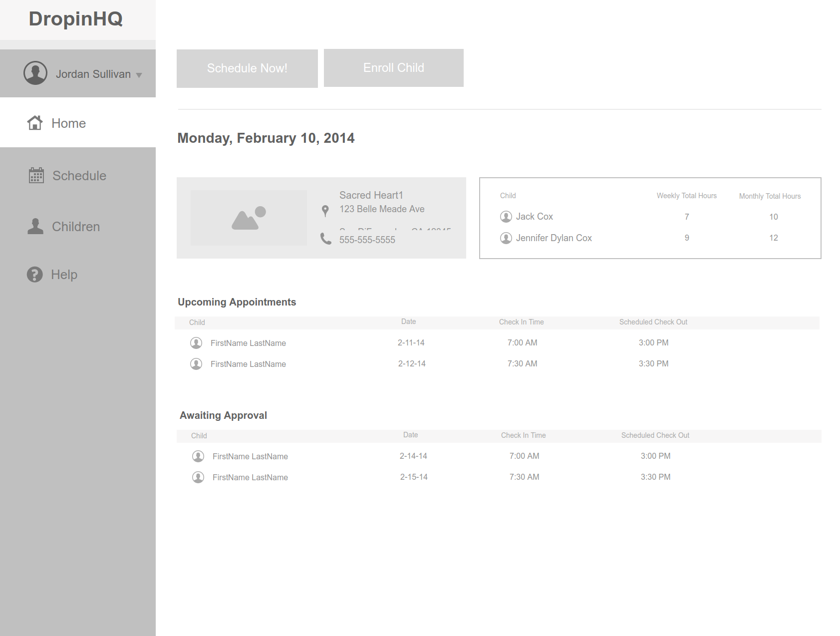
Task: Click avatar icon in the 2-12-14 appointment row
Action: [x=196, y=364]
